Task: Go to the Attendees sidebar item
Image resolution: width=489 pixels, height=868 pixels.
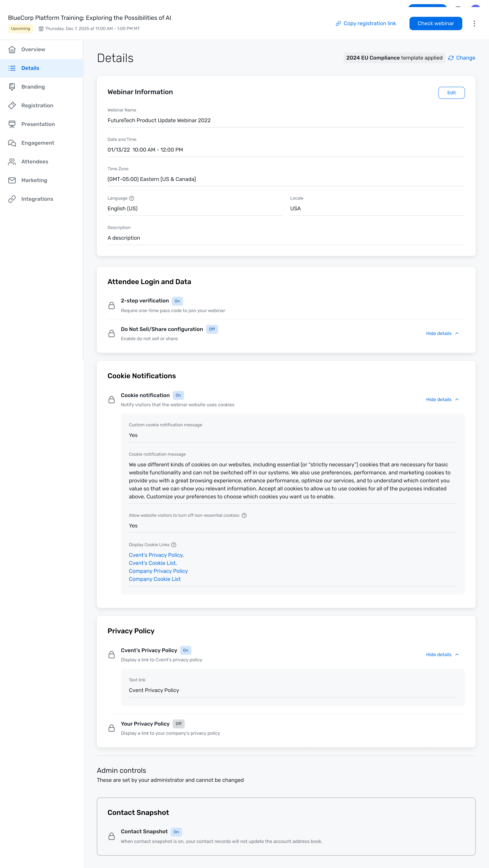Action: 35,162
